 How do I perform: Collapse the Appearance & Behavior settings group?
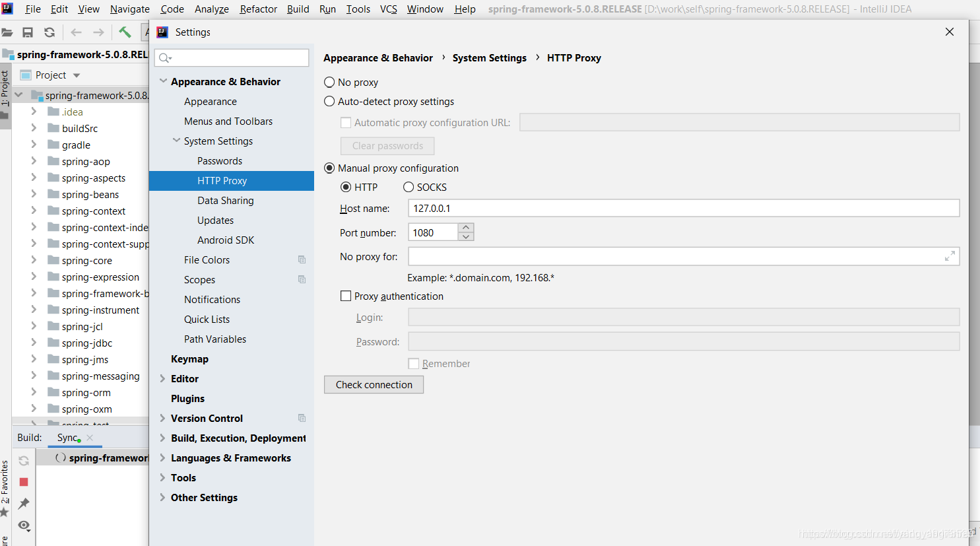(x=163, y=81)
